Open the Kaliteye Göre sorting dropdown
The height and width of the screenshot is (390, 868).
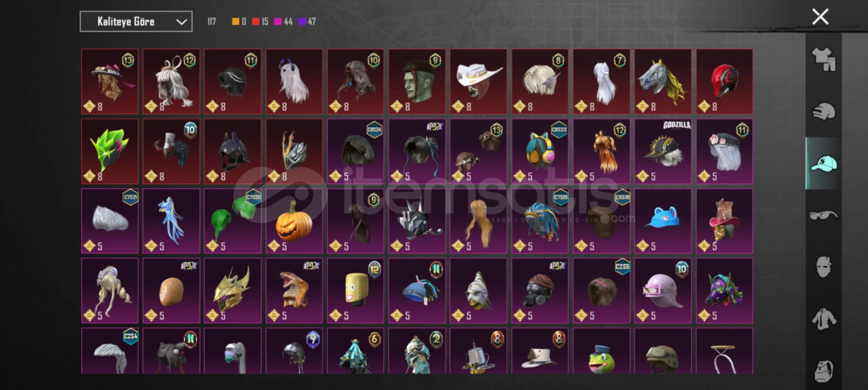point(136,22)
